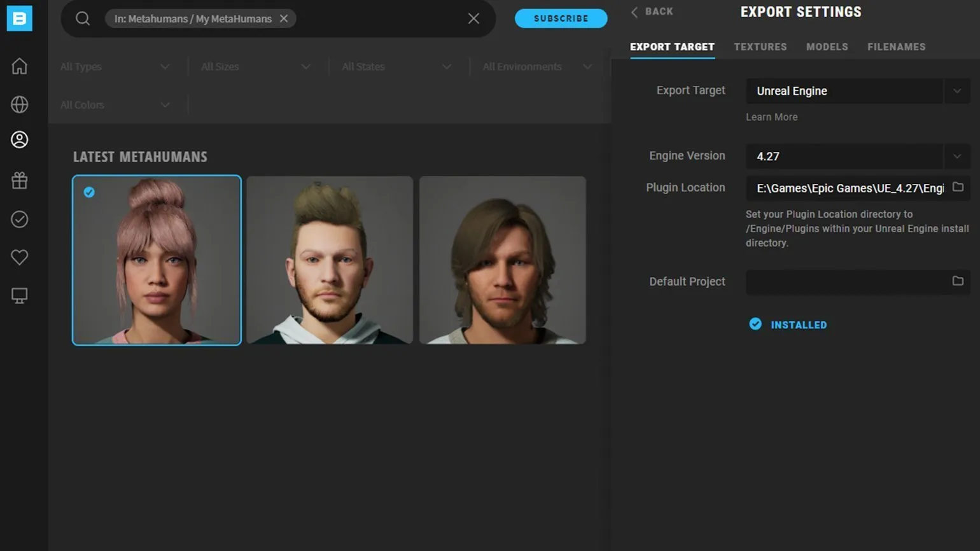Expand the Export Target dropdown
This screenshot has height=551, width=980.
point(956,91)
